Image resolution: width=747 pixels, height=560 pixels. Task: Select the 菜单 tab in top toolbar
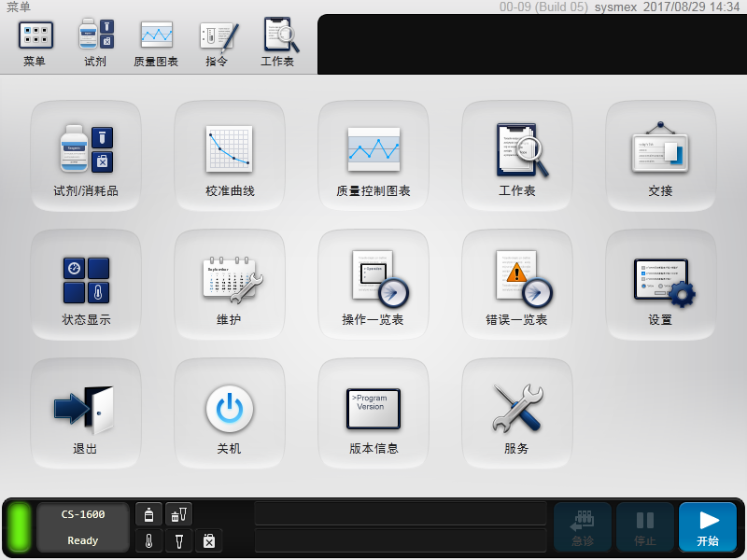(35, 43)
